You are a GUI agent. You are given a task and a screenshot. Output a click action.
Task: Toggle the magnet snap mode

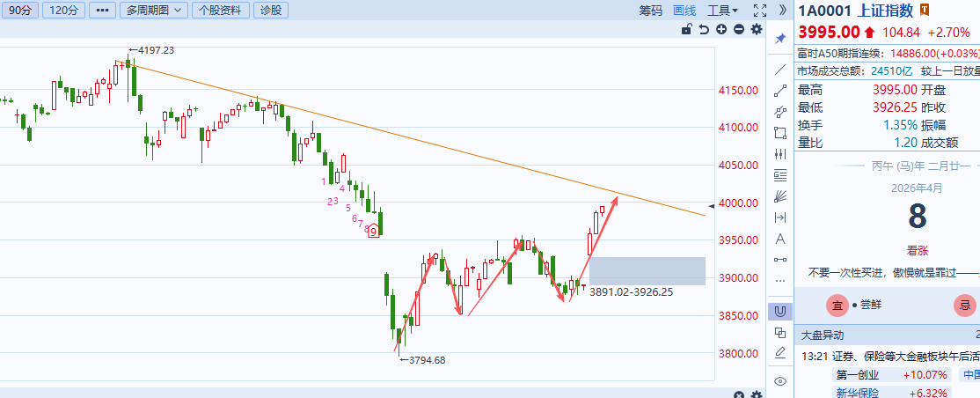pyautogui.click(x=779, y=311)
